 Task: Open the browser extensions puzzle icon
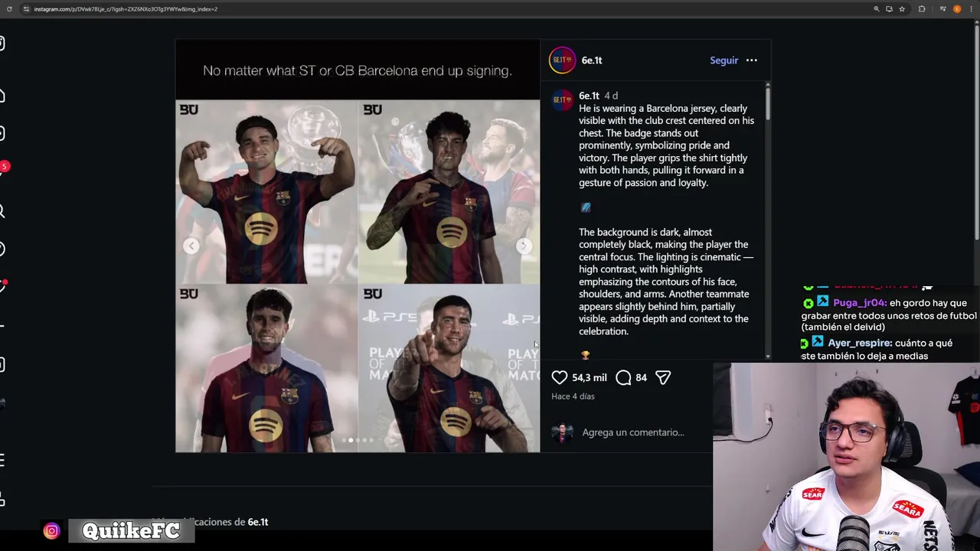[922, 9]
